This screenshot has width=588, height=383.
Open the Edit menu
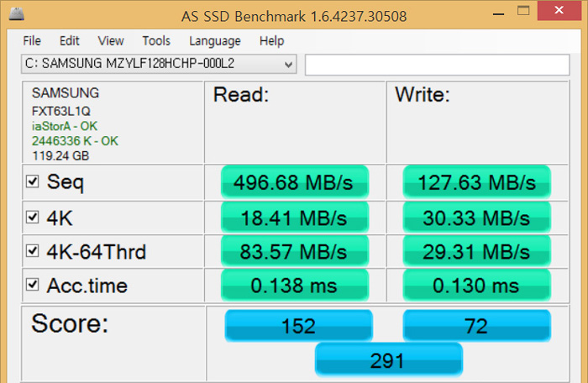[70, 40]
